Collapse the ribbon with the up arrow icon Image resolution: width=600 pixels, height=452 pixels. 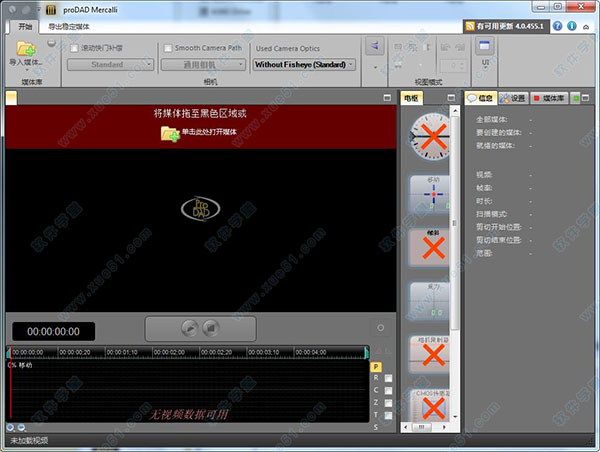point(586,27)
